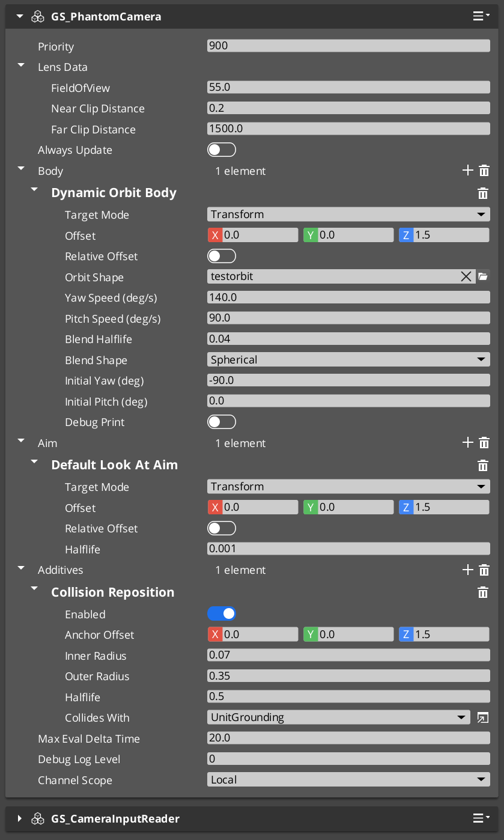Enable Debug Print toggle
This screenshot has width=504, height=840.
click(x=222, y=422)
